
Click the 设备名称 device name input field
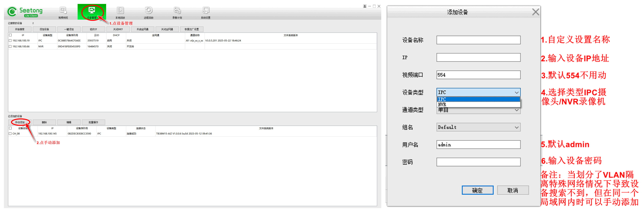(478, 40)
